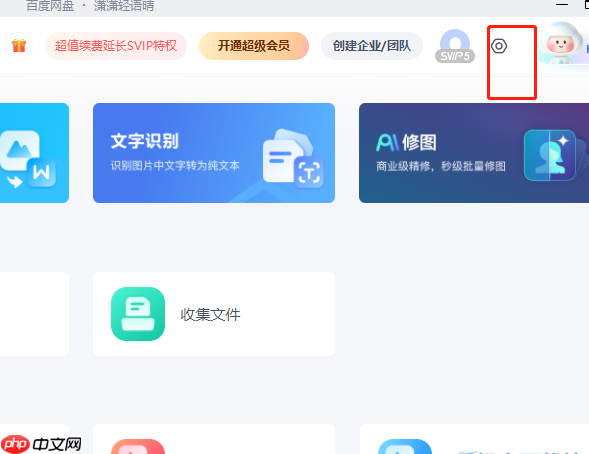Click the SVIP5 membership badge avatar
Screen dimensions: 589x454
455,46
